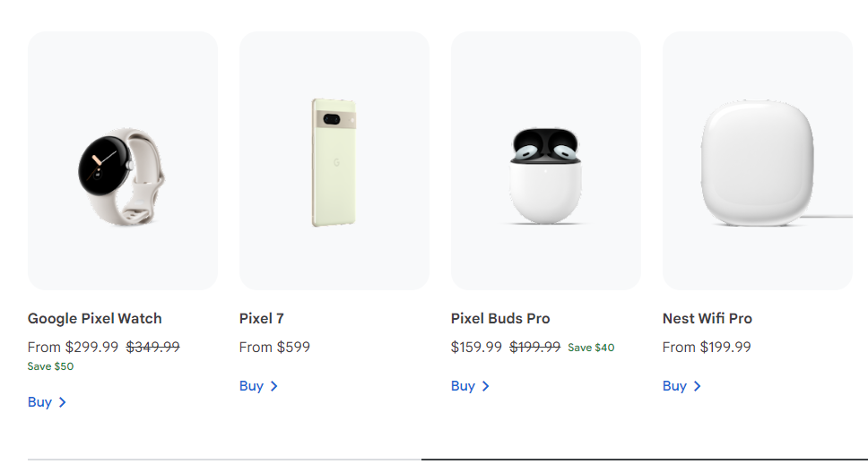Click chevron arrow beside Pixel 7 Buy
Screen dimensions: 868x473
273,386
